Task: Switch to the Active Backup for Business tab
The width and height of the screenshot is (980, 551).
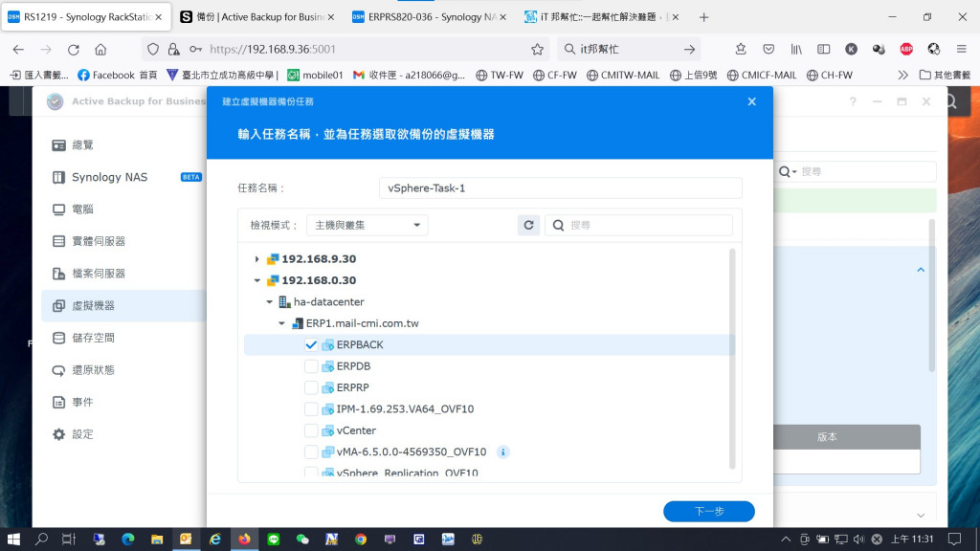Action: (x=256, y=17)
